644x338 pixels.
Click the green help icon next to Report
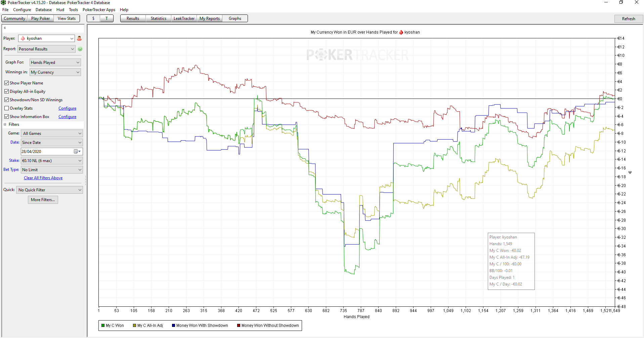coord(80,49)
